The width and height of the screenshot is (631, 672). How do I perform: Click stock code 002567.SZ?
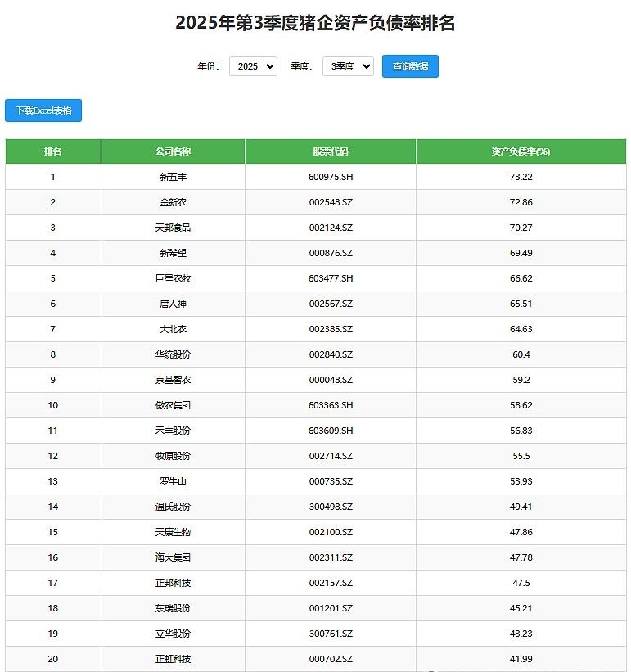331,304
